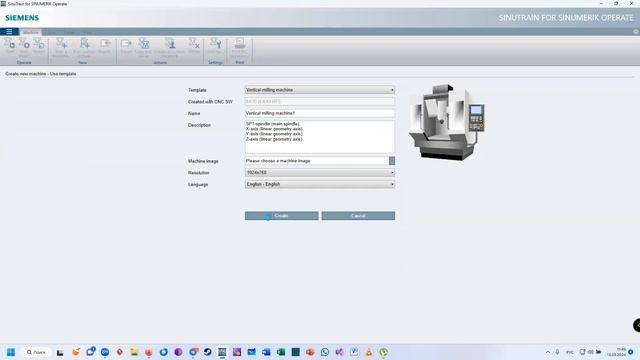Open VLC media player from the taskbar

pyautogui.click(x=369, y=352)
